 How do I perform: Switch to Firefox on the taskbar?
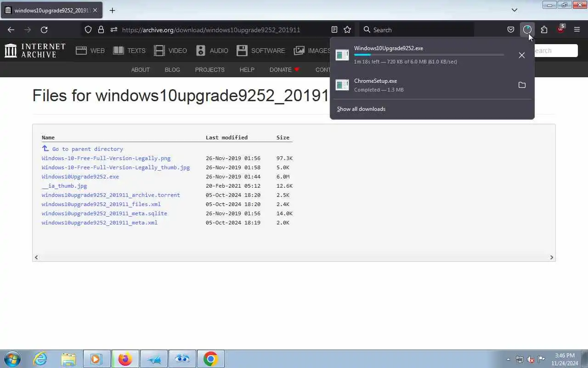coord(125,359)
